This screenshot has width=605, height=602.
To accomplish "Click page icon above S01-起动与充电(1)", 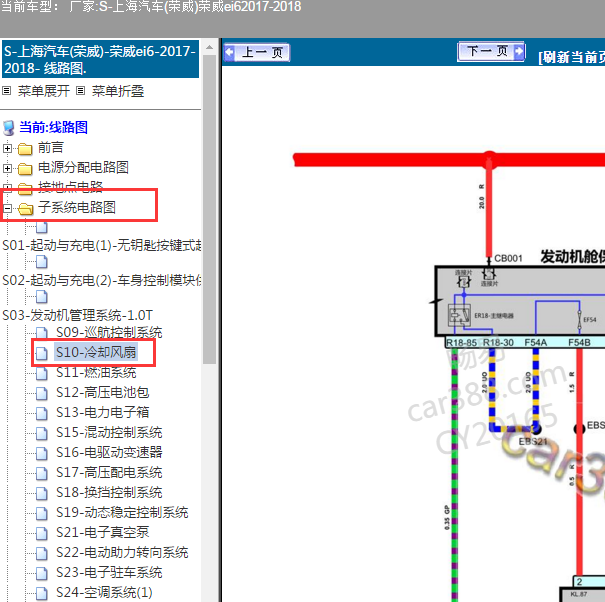I will coord(42,227).
